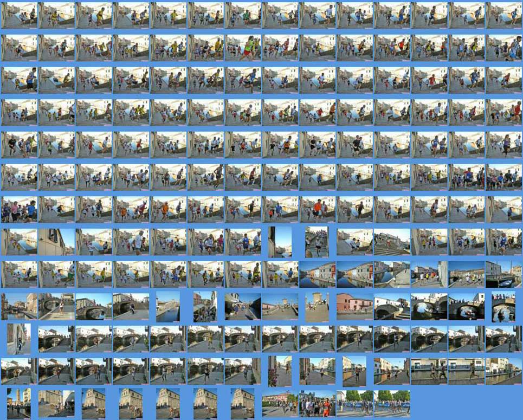Screen dimensions: 523x420
Task: Open the first thumbnail in the twelfth row
Action: tap(20, 371)
